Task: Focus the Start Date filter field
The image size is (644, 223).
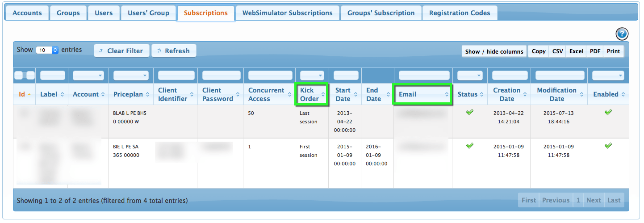Action: point(346,76)
